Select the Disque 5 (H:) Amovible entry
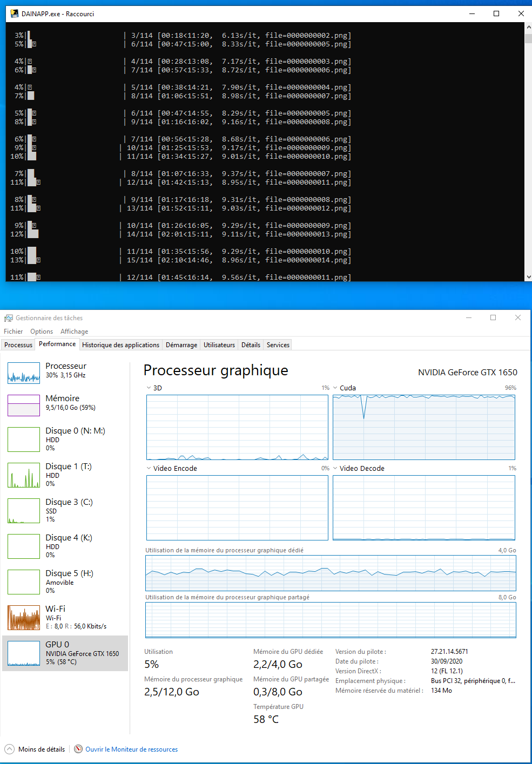This screenshot has height=764, width=532. 65,581
